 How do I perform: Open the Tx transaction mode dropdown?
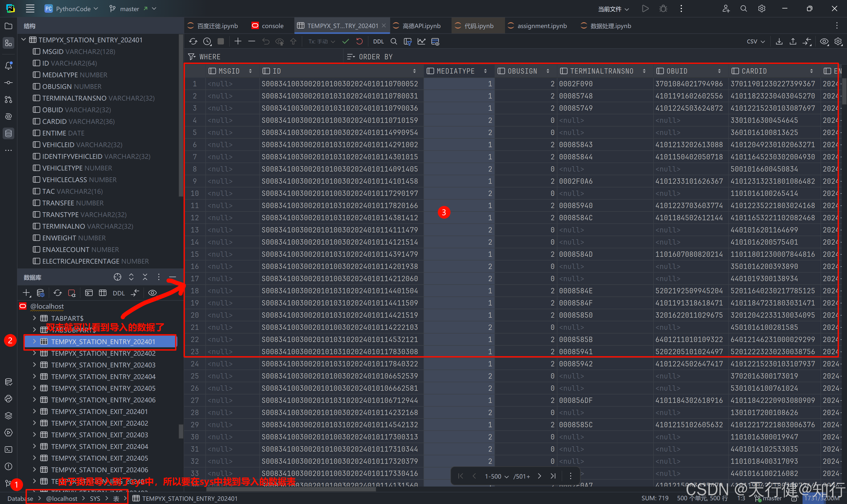pos(321,42)
